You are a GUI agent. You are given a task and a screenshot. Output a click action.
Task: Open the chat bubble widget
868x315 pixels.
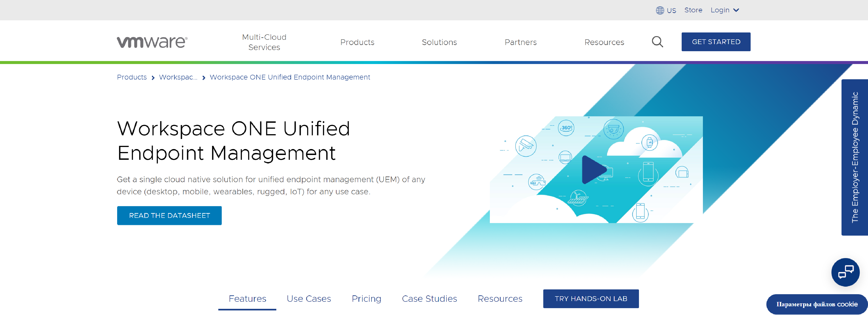(x=845, y=272)
